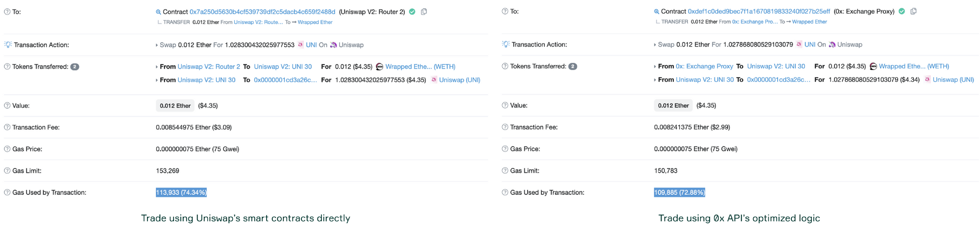Click the UNI token icon after 1.028300432025977553 swap
The image size is (980, 234).
coord(300,45)
